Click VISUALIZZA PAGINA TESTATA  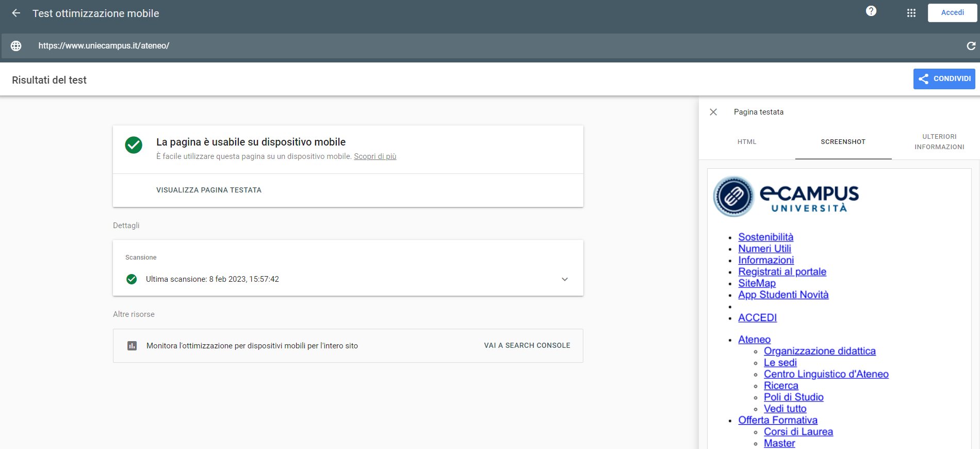[x=209, y=190]
